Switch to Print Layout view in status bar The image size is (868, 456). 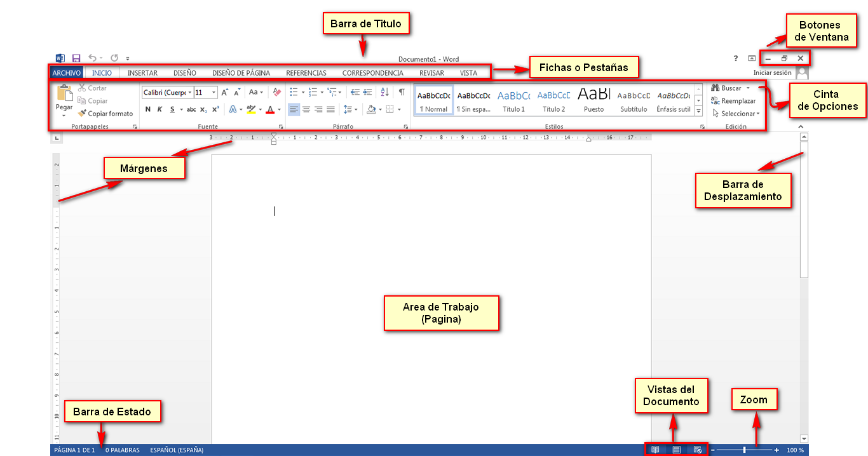pyautogui.click(x=677, y=450)
